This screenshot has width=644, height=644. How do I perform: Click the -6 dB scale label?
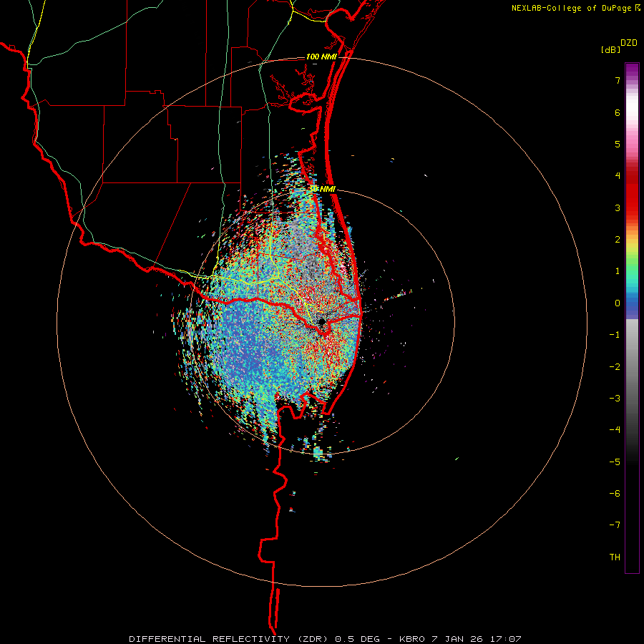pyautogui.click(x=615, y=494)
